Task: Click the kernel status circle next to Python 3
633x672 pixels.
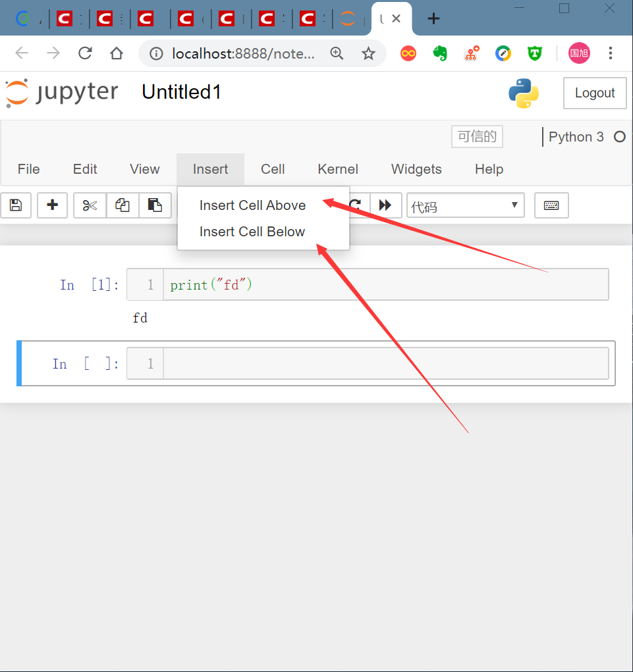Action: (x=619, y=137)
